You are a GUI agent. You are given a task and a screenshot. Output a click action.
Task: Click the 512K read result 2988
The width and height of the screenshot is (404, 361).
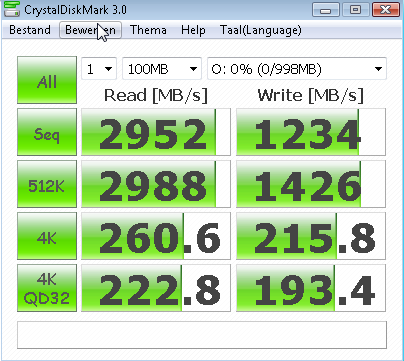point(156,184)
